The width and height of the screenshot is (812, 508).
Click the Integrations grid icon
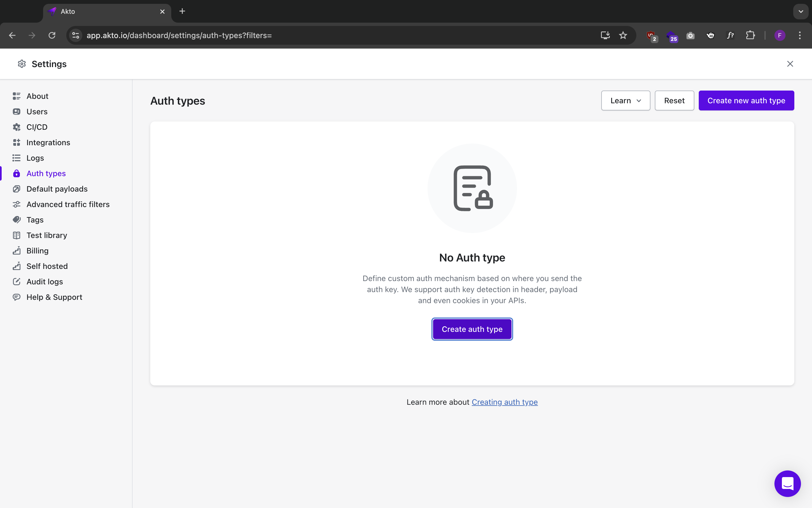click(x=17, y=142)
